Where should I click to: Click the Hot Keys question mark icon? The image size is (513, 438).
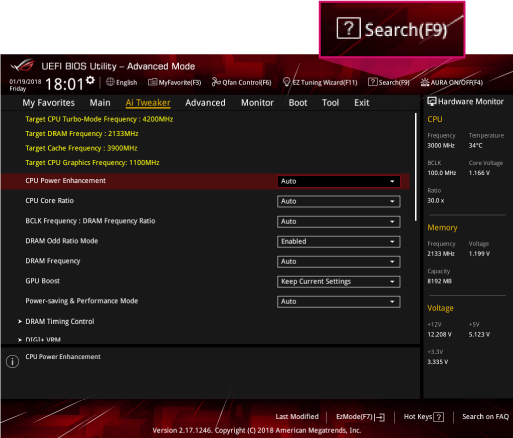click(x=438, y=417)
